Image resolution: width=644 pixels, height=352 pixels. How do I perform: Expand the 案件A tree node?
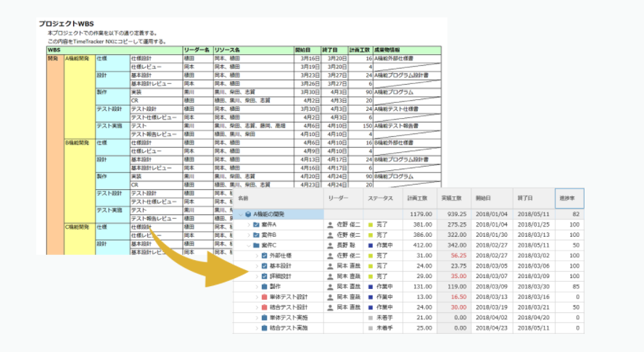(249, 225)
